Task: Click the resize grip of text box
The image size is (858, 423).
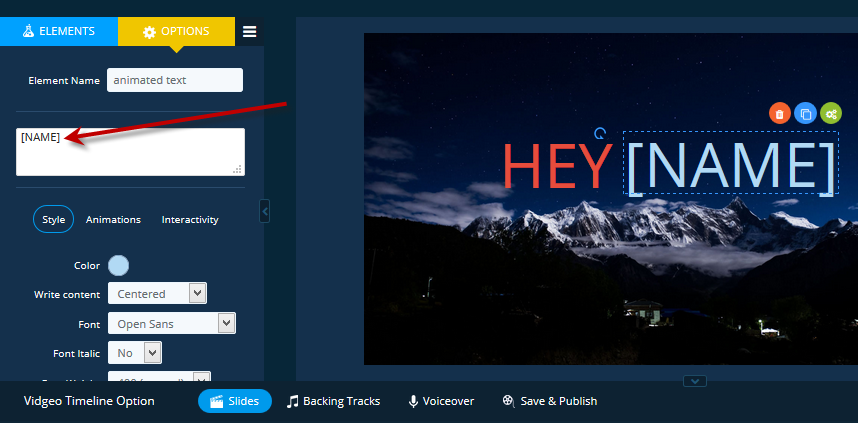Action: (237, 169)
